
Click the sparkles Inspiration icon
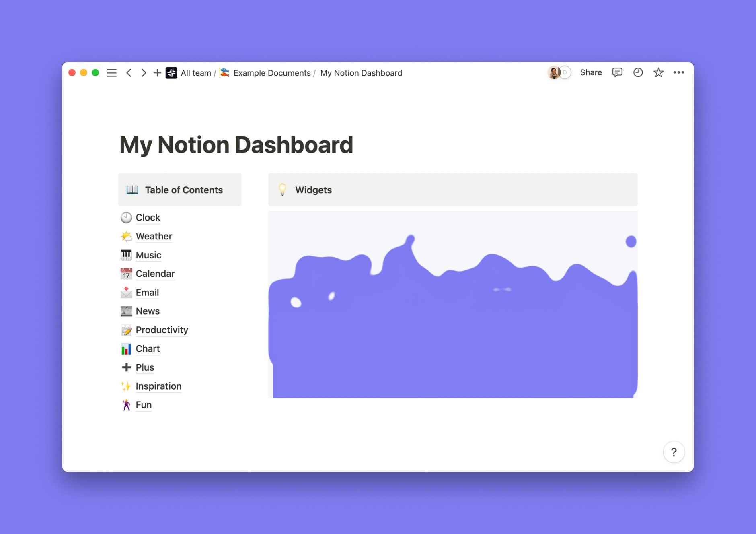coord(126,386)
